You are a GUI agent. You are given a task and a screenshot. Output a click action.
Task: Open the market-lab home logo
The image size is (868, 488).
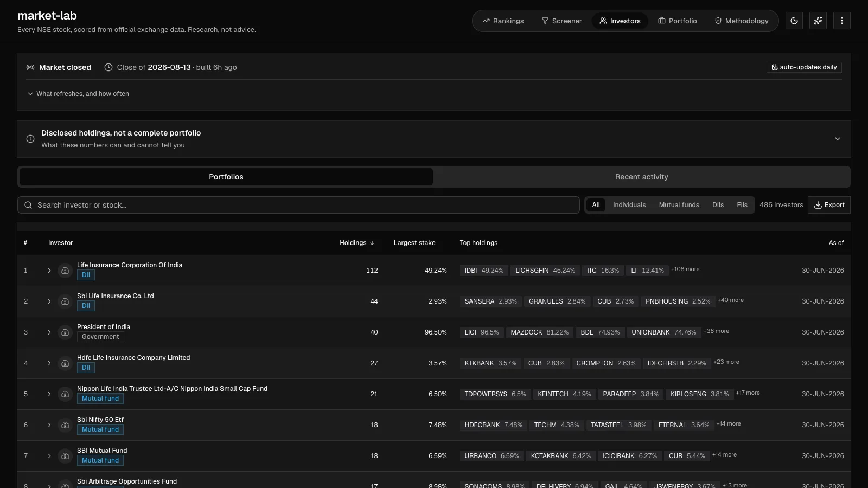tap(47, 16)
